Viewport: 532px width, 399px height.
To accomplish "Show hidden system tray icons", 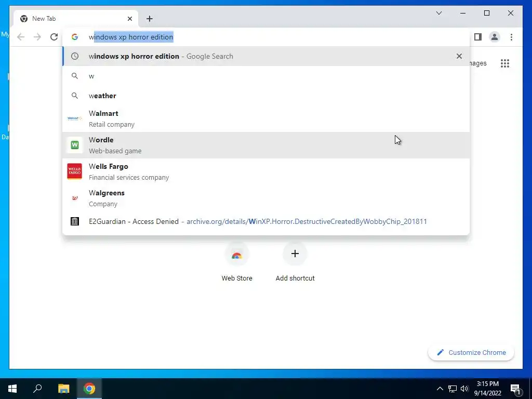I will click(x=440, y=389).
